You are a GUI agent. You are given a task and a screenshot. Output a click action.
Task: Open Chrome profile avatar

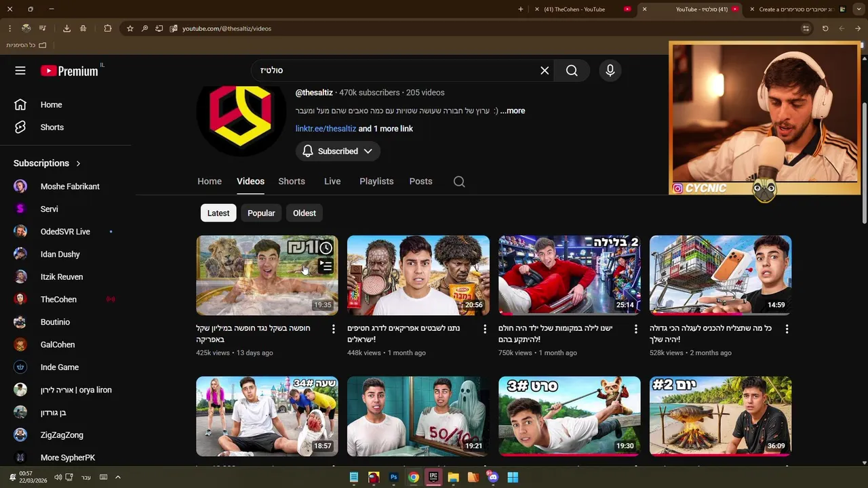[x=26, y=28]
